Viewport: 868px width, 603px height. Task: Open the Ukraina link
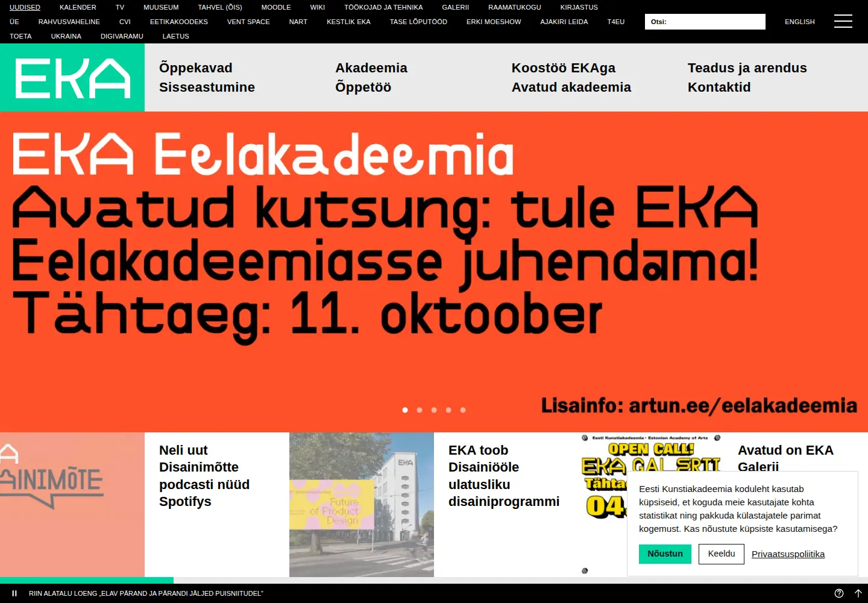click(x=66, y=36)
